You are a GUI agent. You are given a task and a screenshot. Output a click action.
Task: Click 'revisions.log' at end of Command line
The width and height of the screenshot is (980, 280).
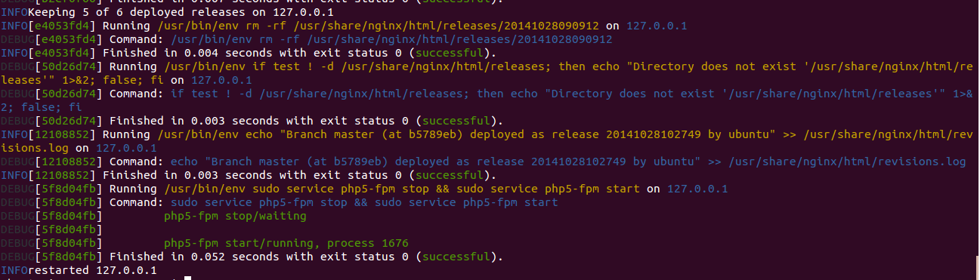tap(922, 162)
